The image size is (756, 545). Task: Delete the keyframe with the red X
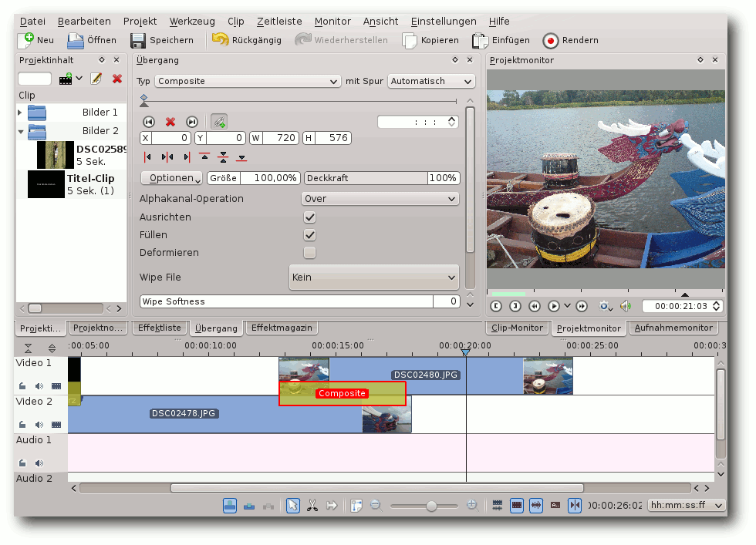coord(170,122)
